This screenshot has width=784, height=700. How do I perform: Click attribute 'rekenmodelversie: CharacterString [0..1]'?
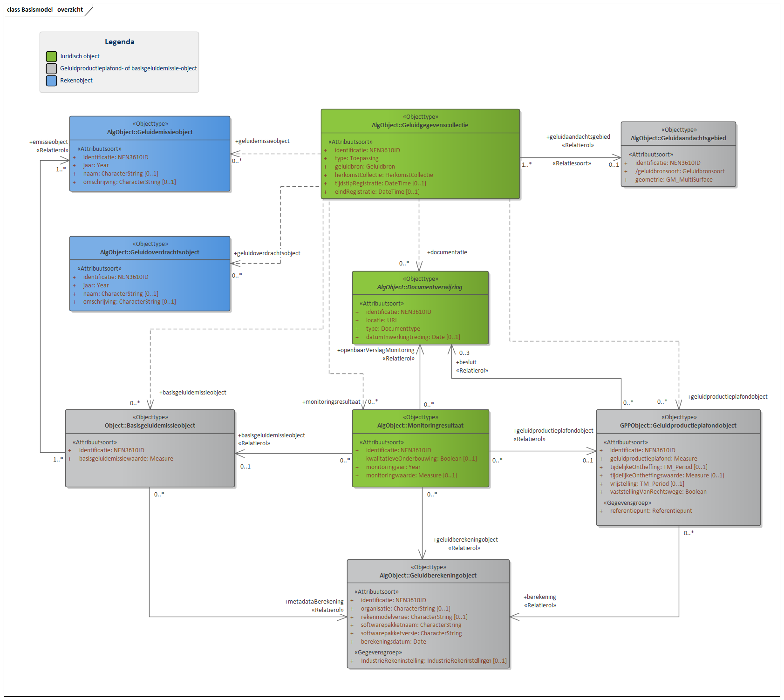(414, 617)
